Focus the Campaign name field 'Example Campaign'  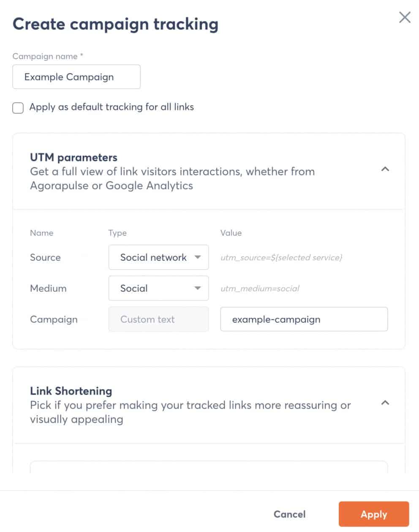coord(76,77)
